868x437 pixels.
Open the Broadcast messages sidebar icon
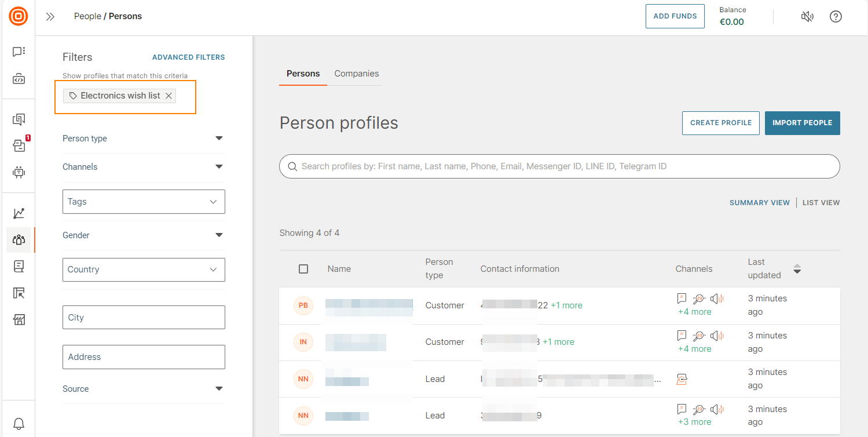click(19, 119)
